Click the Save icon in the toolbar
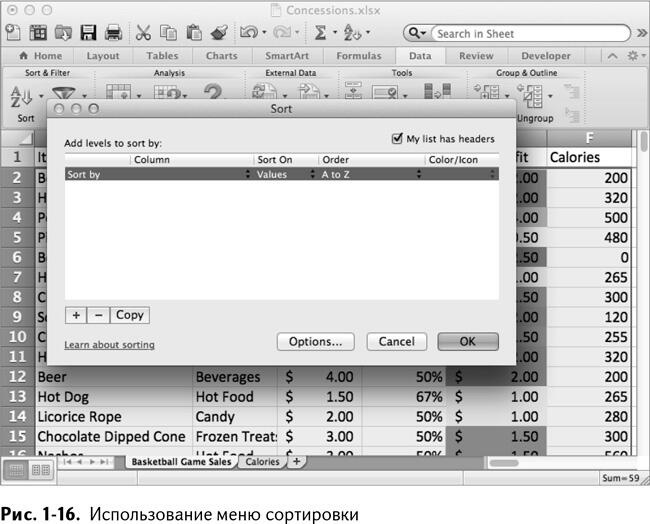 pos(88,33)
